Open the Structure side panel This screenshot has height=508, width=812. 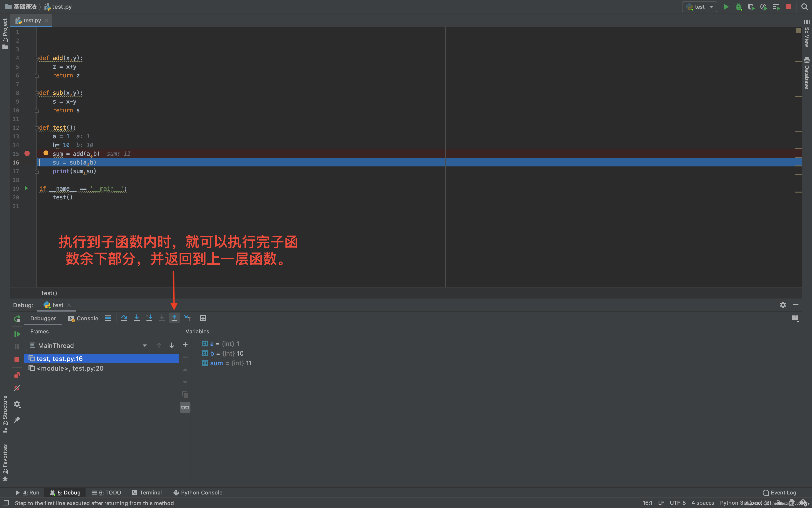coord(5,414)
